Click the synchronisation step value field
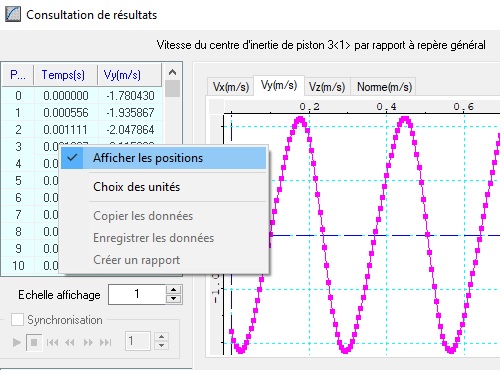 138,341
